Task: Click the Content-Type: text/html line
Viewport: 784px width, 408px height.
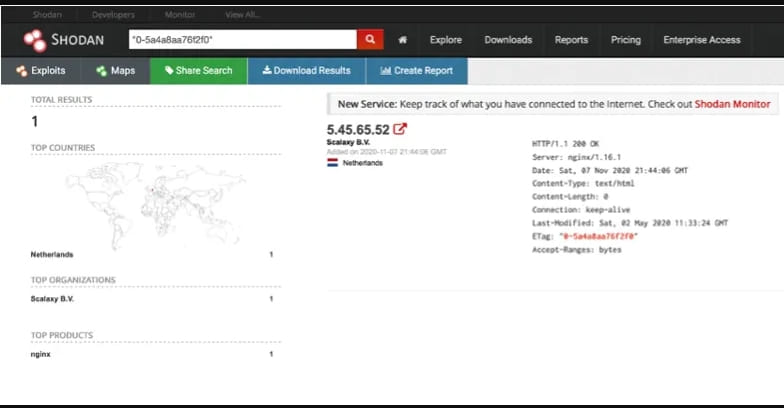Action: pyautogui.click(x=583, y=184)
